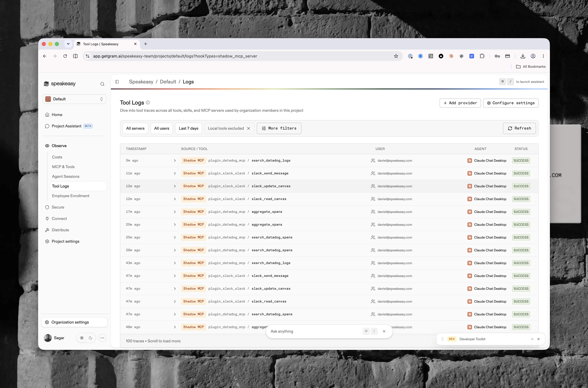Click the Add provider button
This screenshot has height=388, width=588.
click(x=460, y=103)
